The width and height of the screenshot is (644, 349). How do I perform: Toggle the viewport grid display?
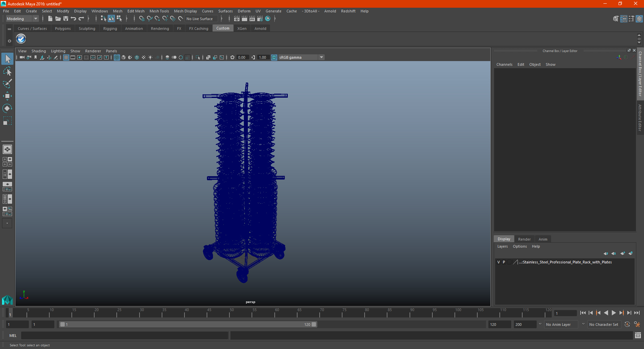[x=66, y=57]
